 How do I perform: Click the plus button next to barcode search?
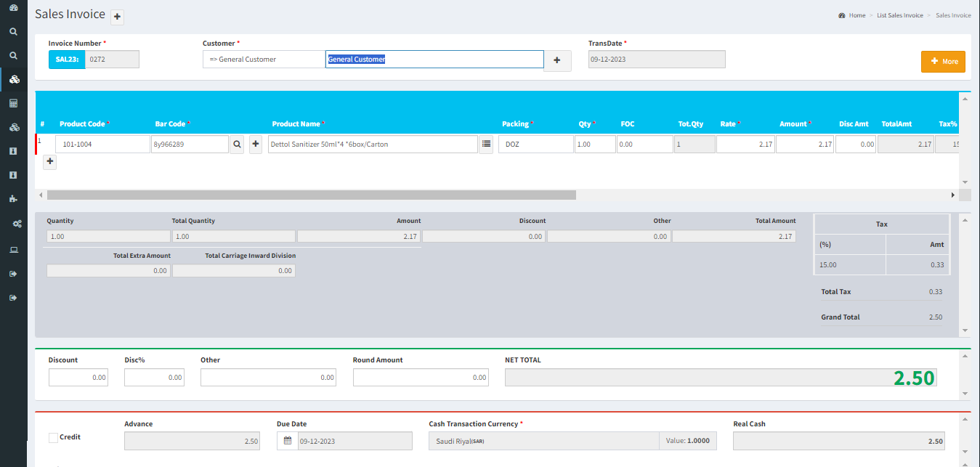click(256, 145)
